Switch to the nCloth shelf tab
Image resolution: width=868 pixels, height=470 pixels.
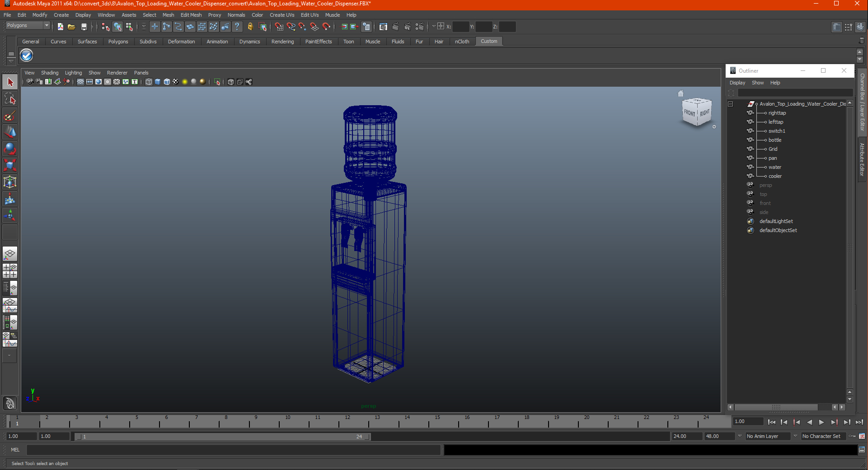(x=462, y=42)
